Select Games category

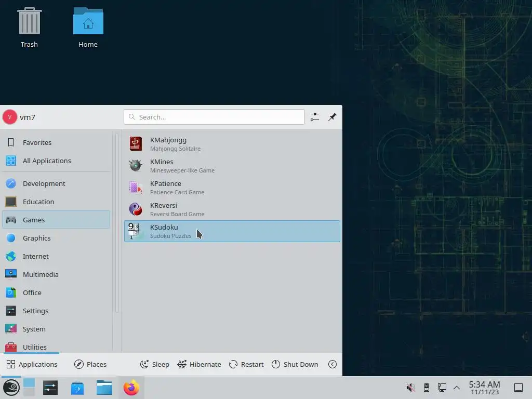pyautogui.click(x=56, y=220)
